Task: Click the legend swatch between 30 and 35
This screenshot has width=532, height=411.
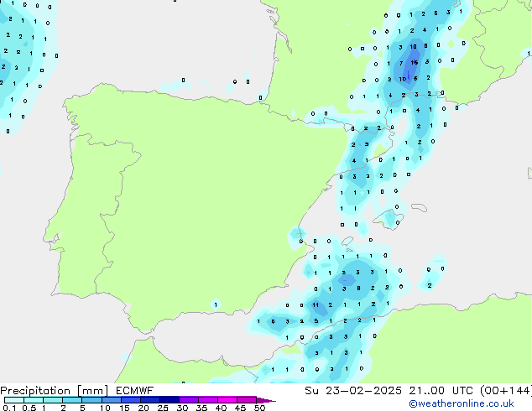Action: click(x=189, y=400)
